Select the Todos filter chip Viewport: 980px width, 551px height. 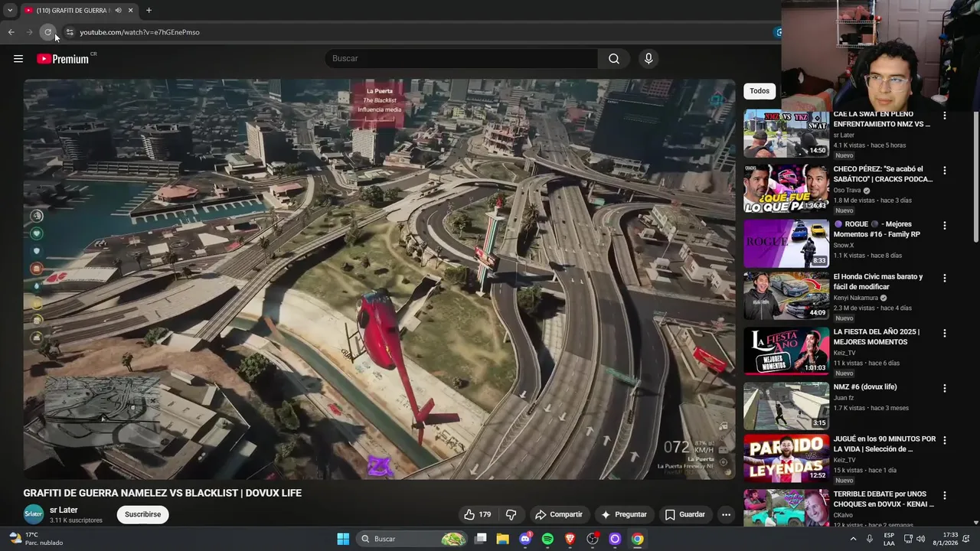pos(759,91)
